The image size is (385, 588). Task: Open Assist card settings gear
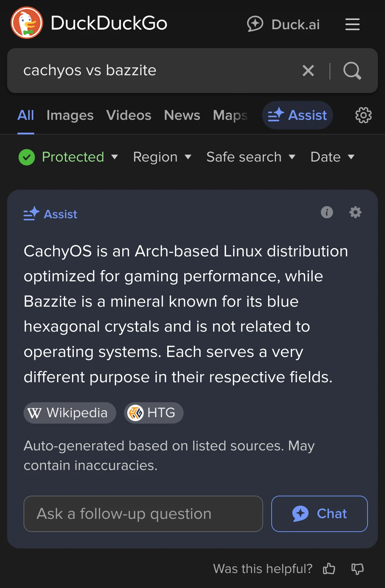[x=355, y=212]
